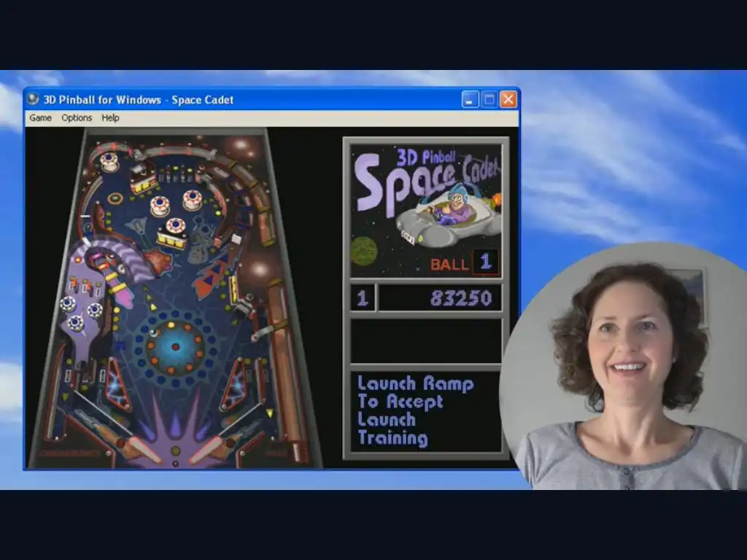Image resolution: width=747 pixels, height=560 pixels.
Task: Click the Space Cadet logo artwork
Action: (x=426, y=211)
